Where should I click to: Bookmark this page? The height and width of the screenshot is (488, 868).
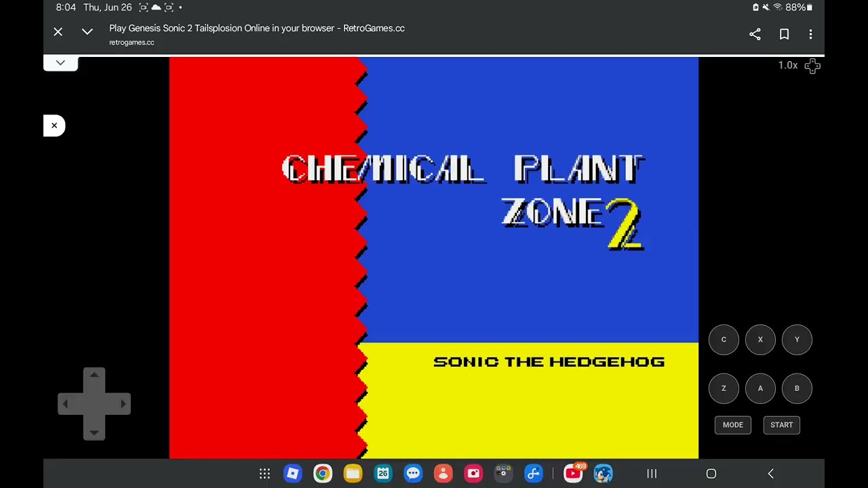pos(784,34)
